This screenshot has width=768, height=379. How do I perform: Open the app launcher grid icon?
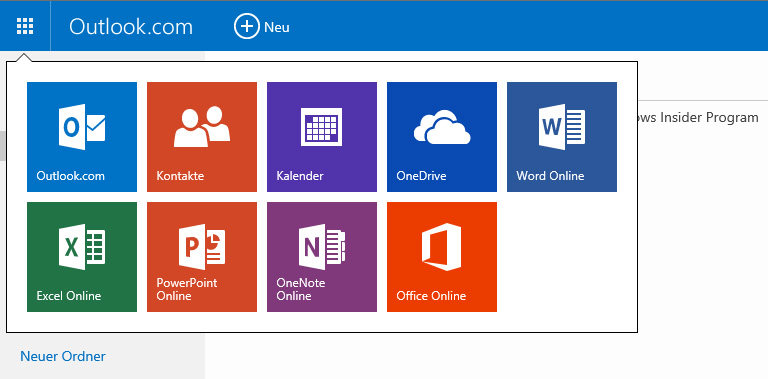pos(25,26)
